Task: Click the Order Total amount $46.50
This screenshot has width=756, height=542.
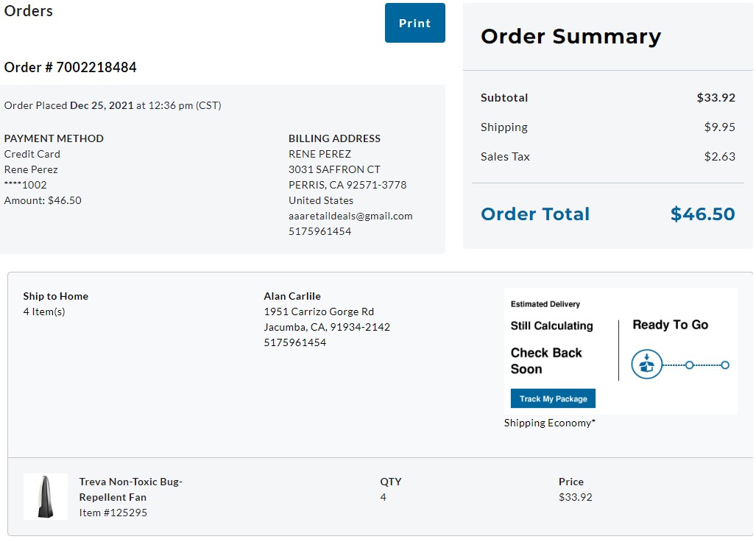Action: (x=702, y=214)
